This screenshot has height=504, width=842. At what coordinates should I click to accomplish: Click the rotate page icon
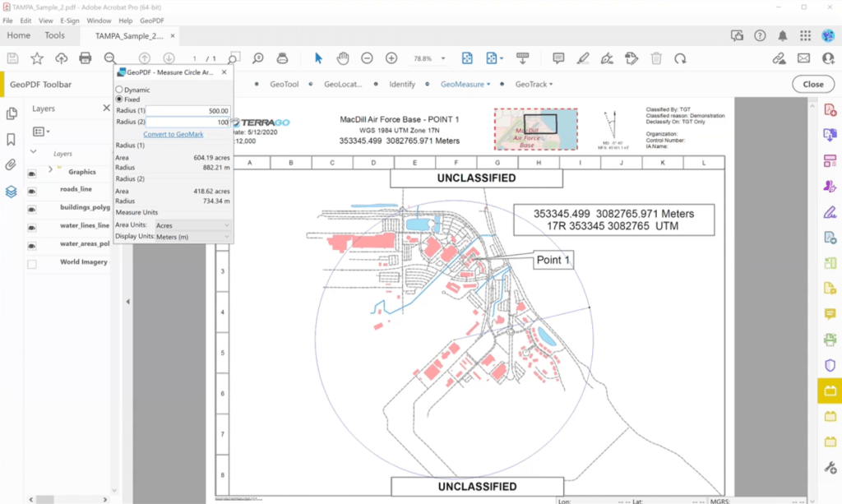680,58
